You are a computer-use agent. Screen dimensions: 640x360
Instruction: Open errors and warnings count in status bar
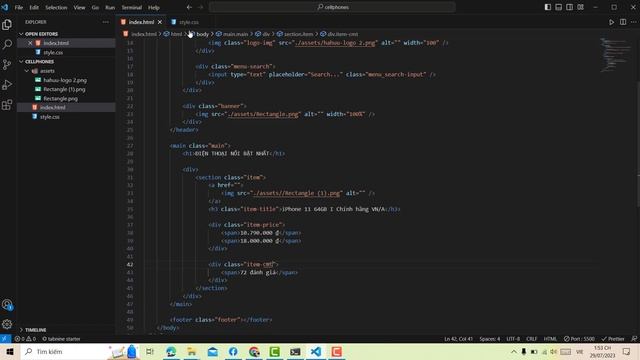[x=25, y=339]
